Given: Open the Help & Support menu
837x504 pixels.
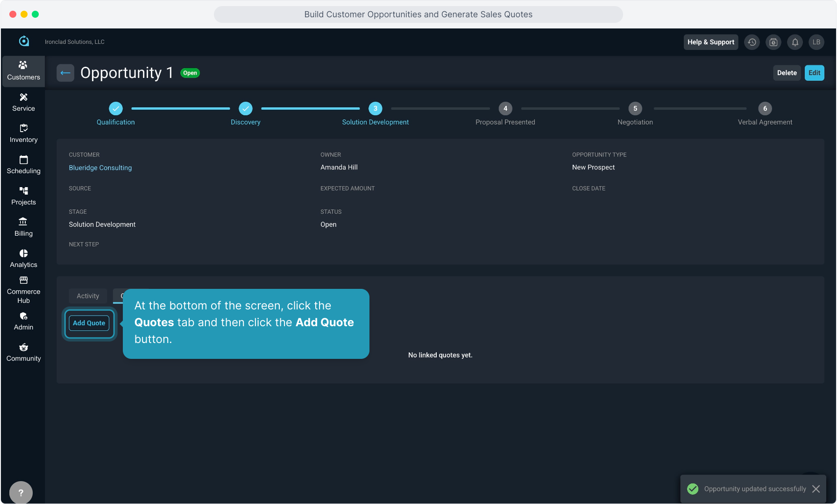Looking at the screenshot, I should [x=710, y=42].
